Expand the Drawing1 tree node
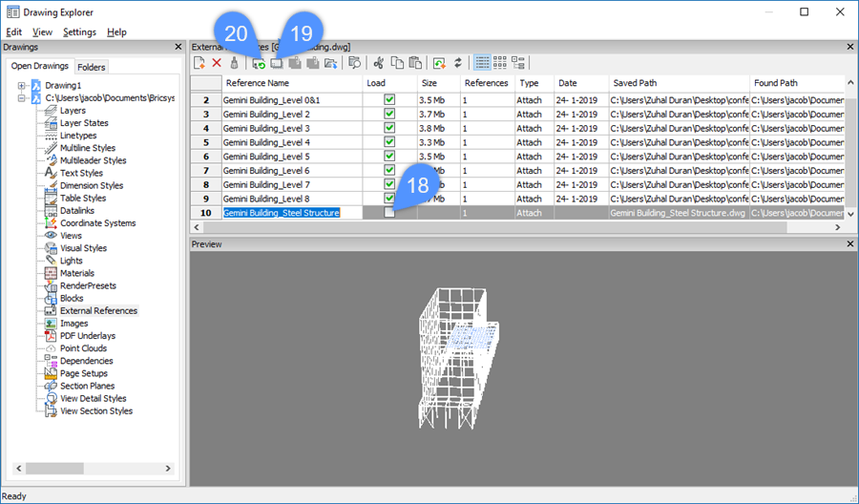859x504 pixels. (x=20, y=86)
